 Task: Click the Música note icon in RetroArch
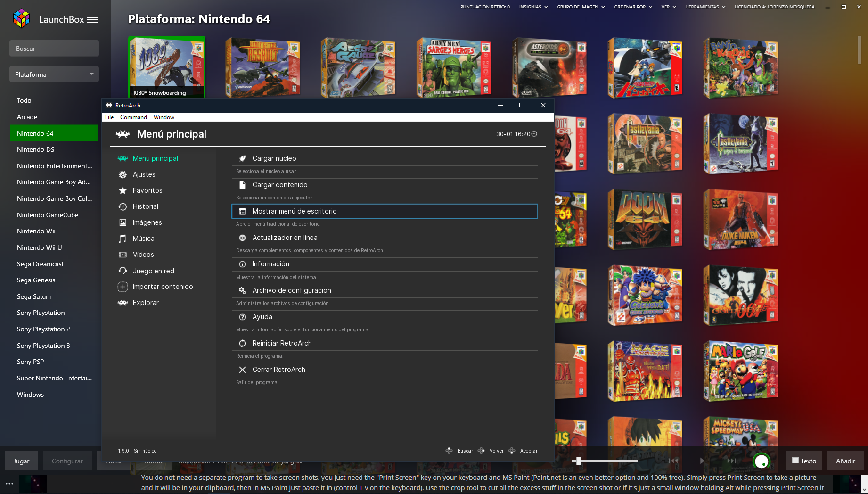tap(123, 239)
